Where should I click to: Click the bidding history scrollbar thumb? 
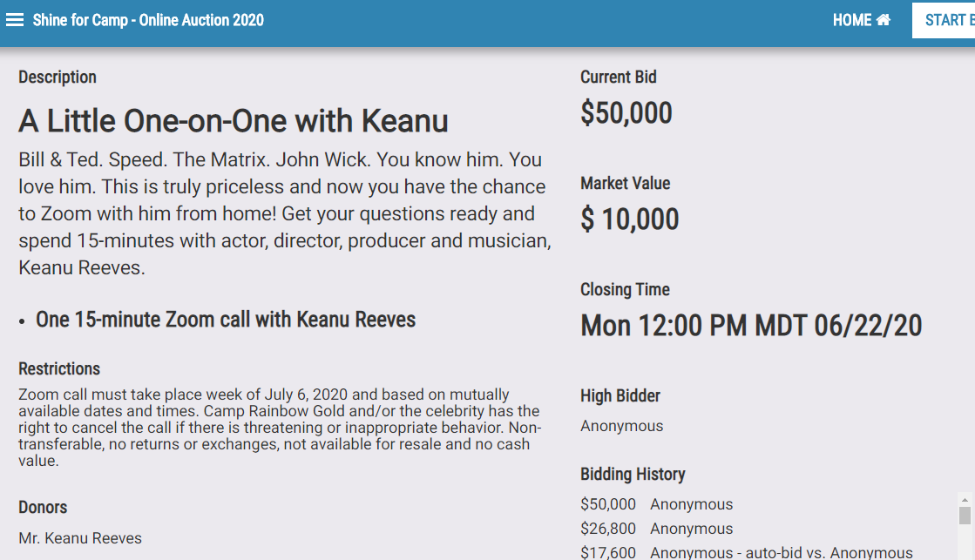965,516
